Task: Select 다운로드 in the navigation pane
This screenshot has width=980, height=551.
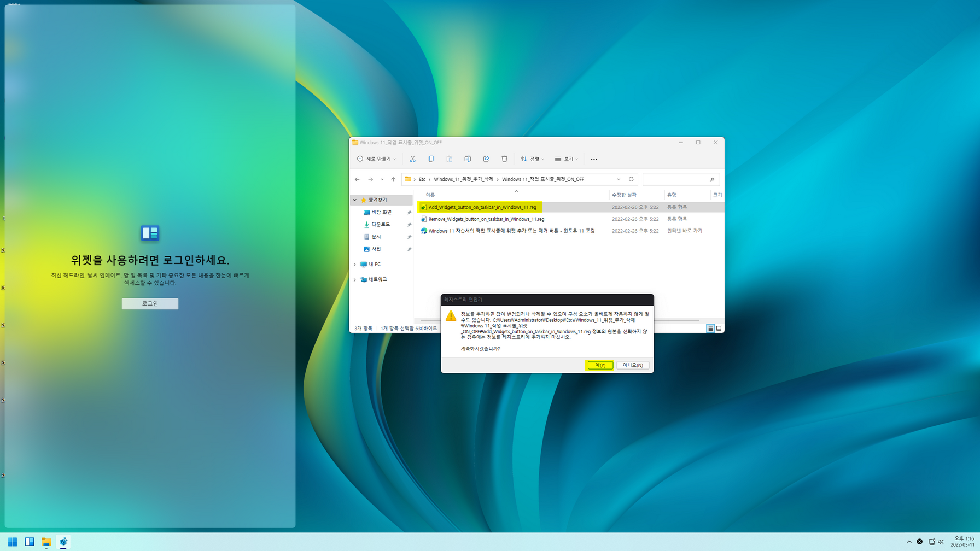Action: pos(381,225)
